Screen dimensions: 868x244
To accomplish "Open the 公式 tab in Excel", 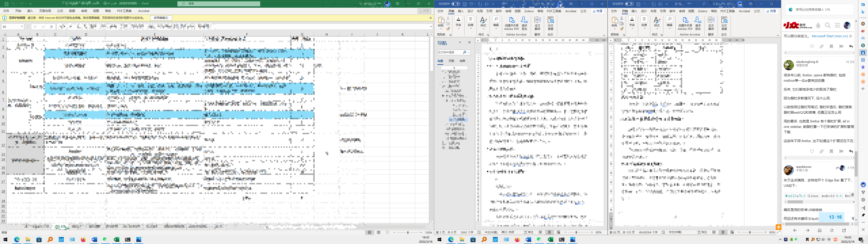I will 60,11.
